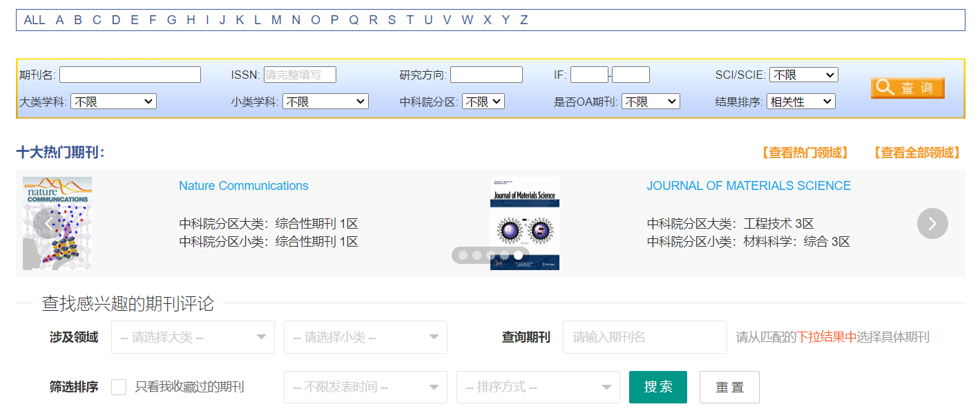Expand 排序方式 dropdown
This screenshot has height=420, width=980.
tap(538, 387)
